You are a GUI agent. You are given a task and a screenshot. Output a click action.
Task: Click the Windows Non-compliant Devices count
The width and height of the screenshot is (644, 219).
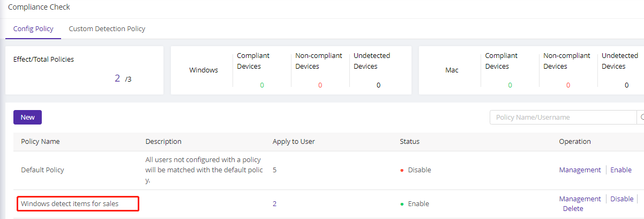[x=320, y=85]
